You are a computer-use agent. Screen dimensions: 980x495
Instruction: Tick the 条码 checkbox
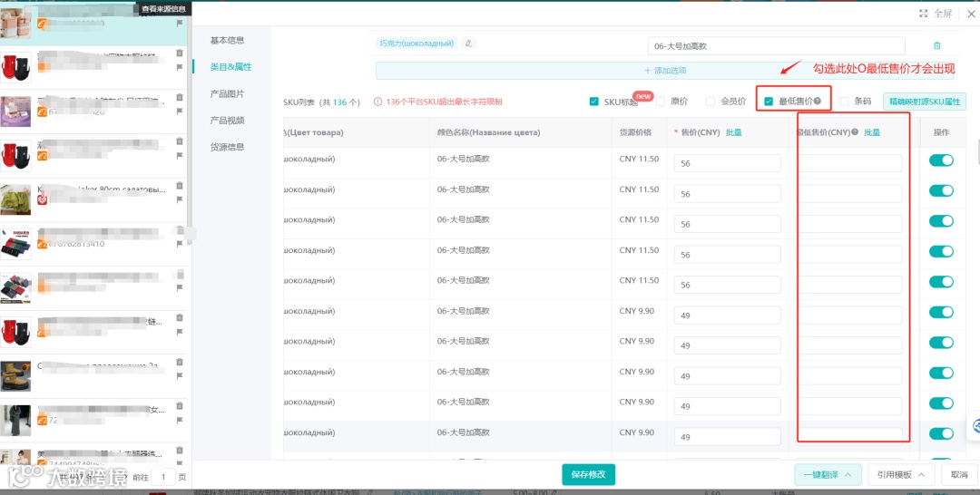844,102
